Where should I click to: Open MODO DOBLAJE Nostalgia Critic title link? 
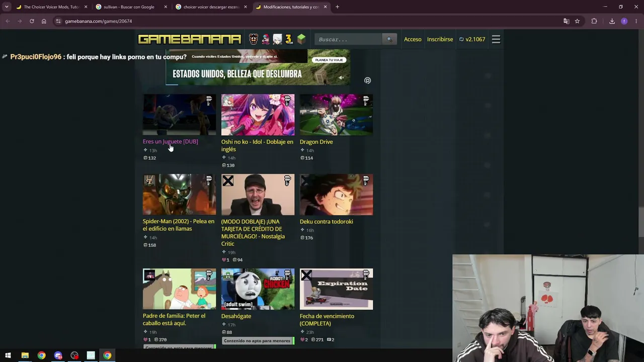[x=253, y=232]
